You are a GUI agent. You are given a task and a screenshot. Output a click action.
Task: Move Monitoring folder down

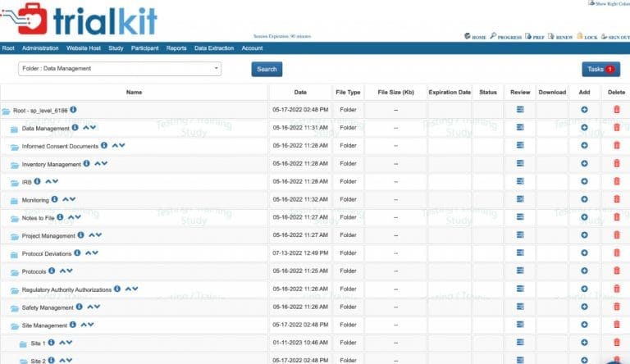click(72, 199)
